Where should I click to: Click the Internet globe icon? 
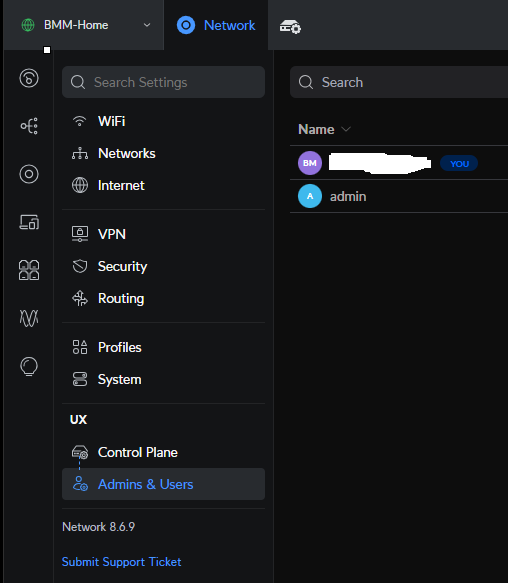click(80, 185)
